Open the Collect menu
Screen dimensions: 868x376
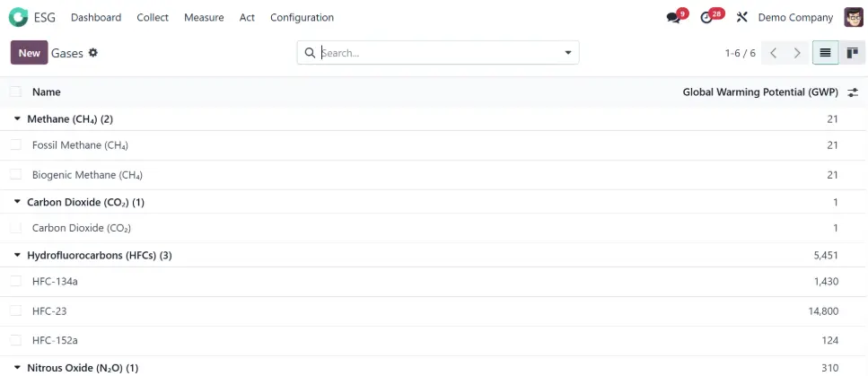[153, 17]
